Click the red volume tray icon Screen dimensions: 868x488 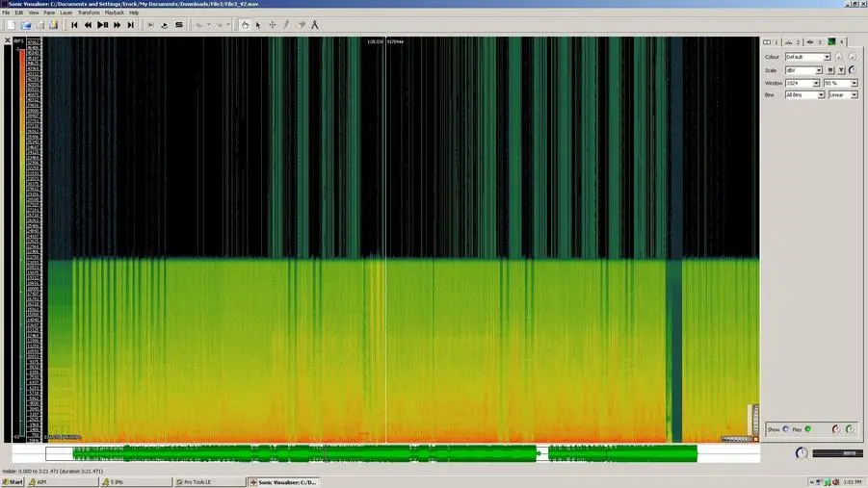(x=836, y=482)
